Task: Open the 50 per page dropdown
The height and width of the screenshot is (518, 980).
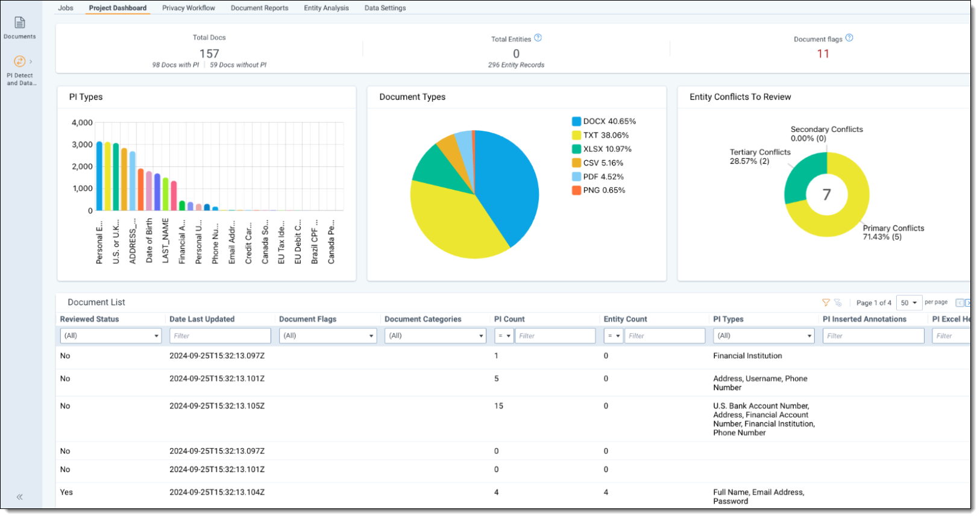Action: coord(909,303)
